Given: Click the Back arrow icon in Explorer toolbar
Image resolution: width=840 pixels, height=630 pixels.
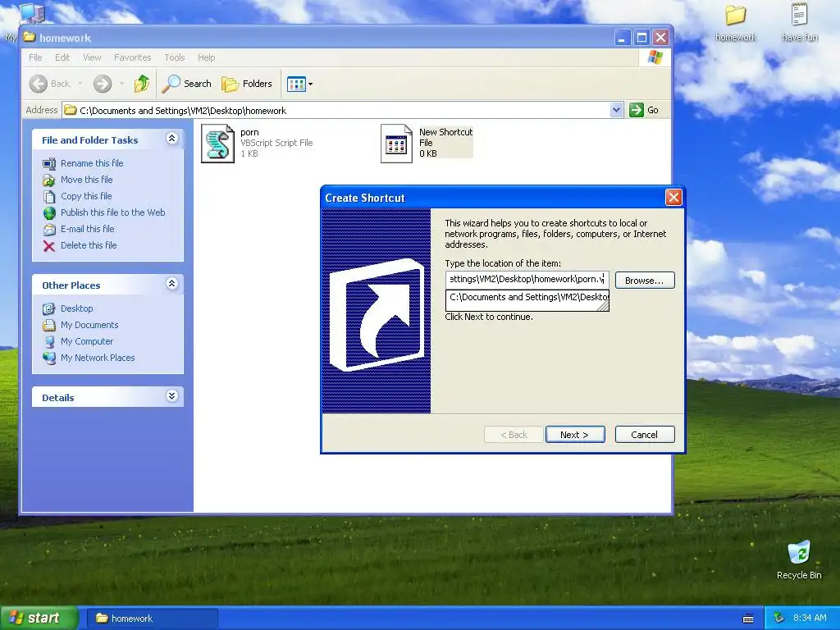Looking at the screenshot, I should (38, 84).
